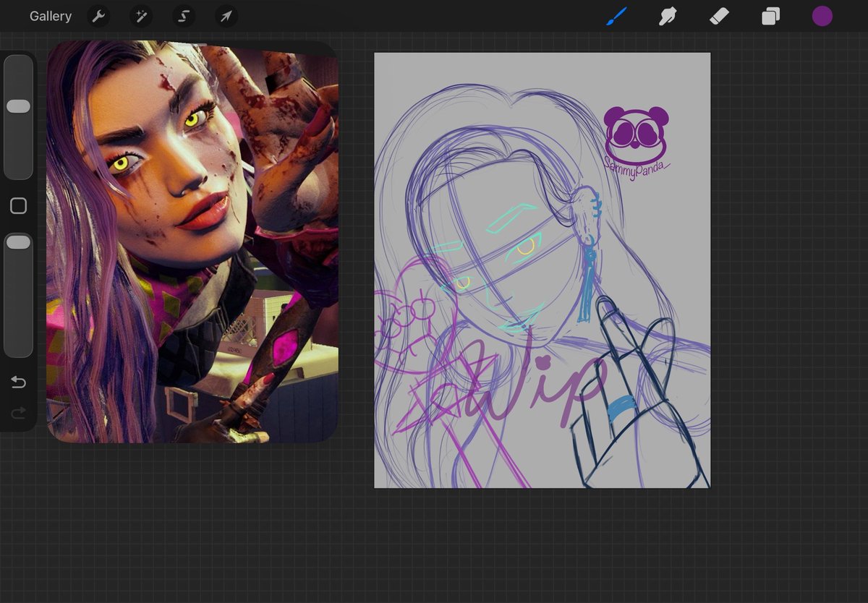Tap the reference image companion window

pos(192,241)
